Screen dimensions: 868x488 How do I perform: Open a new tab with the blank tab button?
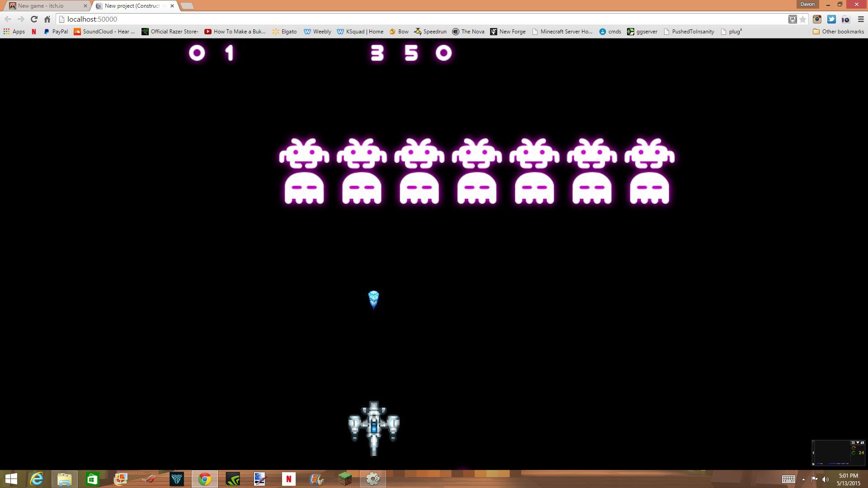coord(187,6)
